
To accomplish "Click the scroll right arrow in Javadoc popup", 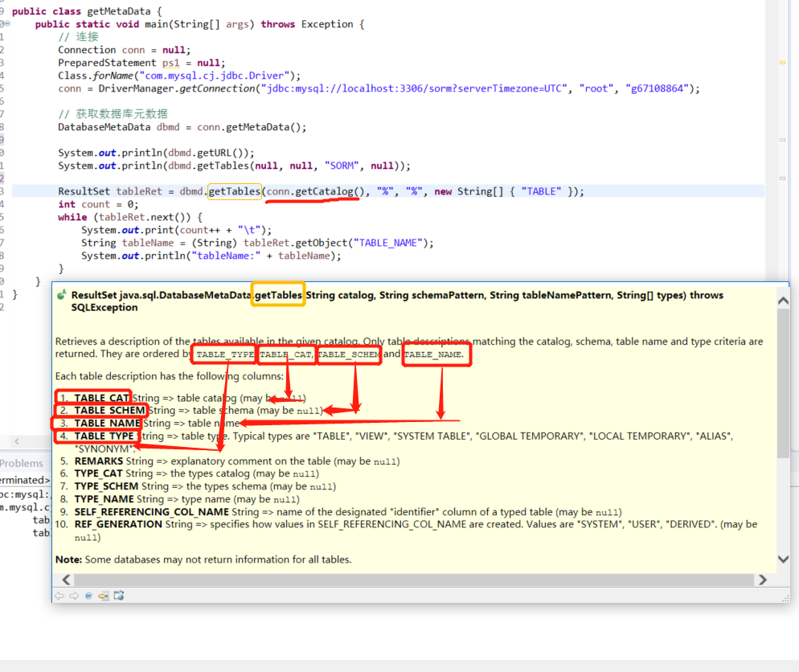I will click(x=762, y=580).
